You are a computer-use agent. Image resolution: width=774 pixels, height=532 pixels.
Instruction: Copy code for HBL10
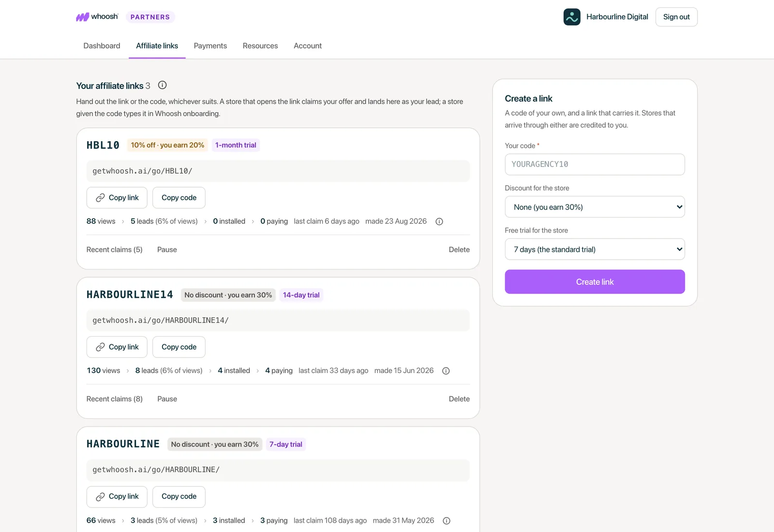179,198
